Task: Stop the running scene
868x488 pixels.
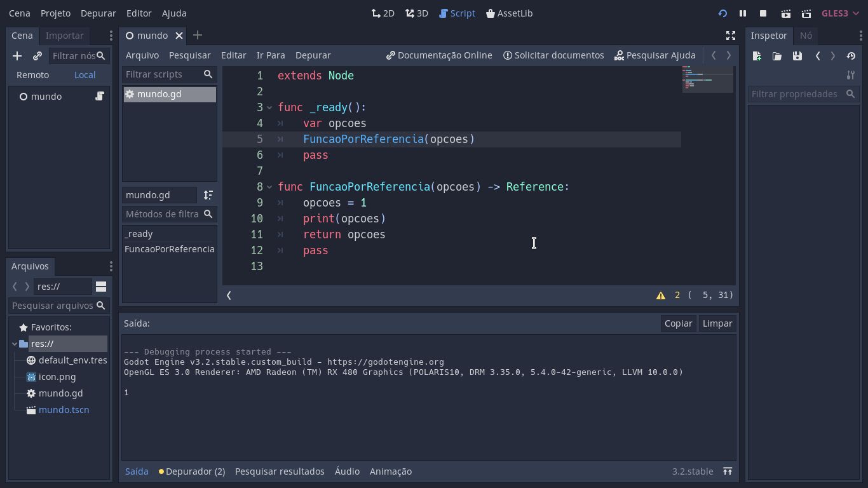Action: point(763,13)
